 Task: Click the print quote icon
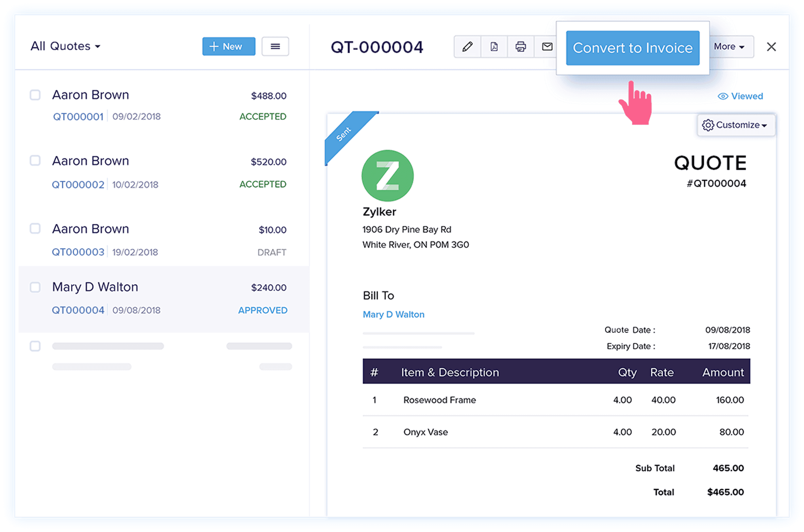click(520, 46)
